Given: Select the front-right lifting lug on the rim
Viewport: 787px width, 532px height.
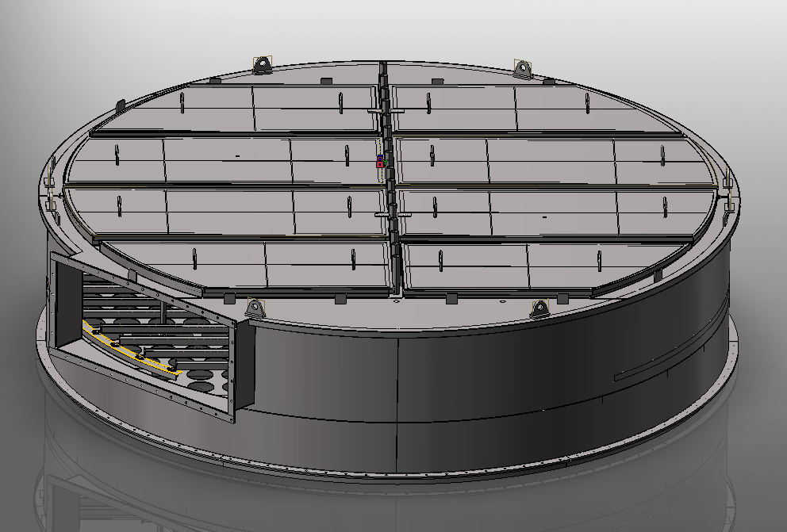Looking at the screenshot, I should (x=539, y=308).
